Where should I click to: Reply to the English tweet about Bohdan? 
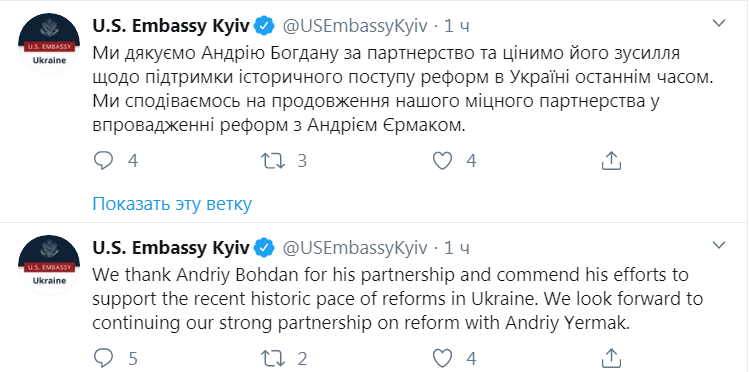click(103, 358)
